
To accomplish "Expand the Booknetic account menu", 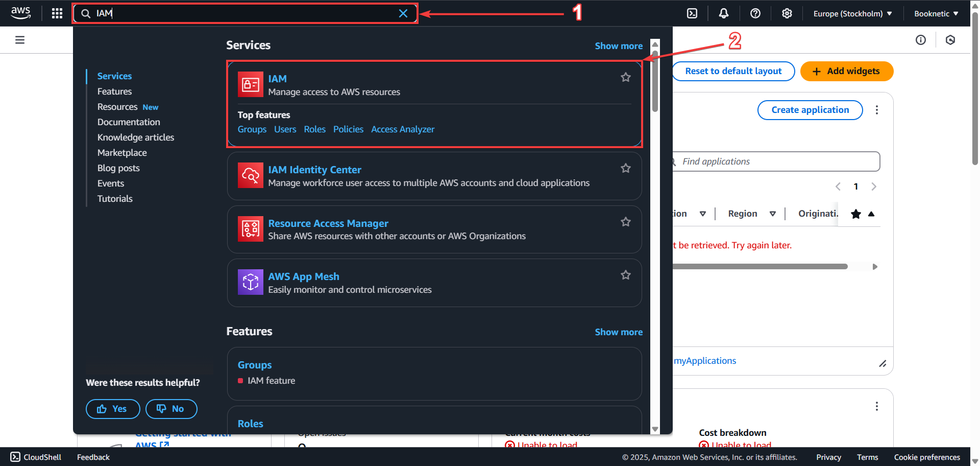I will [x=936, y=14].
